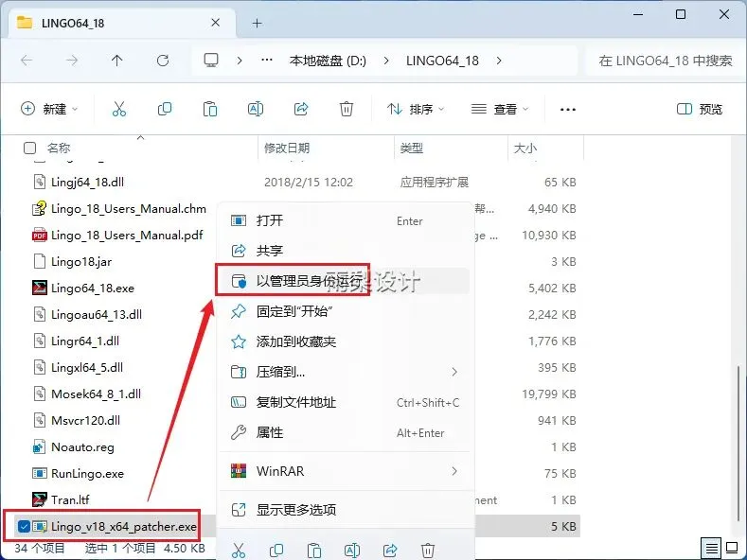
Task: Expand the WinRAR submenu
Action: coord(454,471)
